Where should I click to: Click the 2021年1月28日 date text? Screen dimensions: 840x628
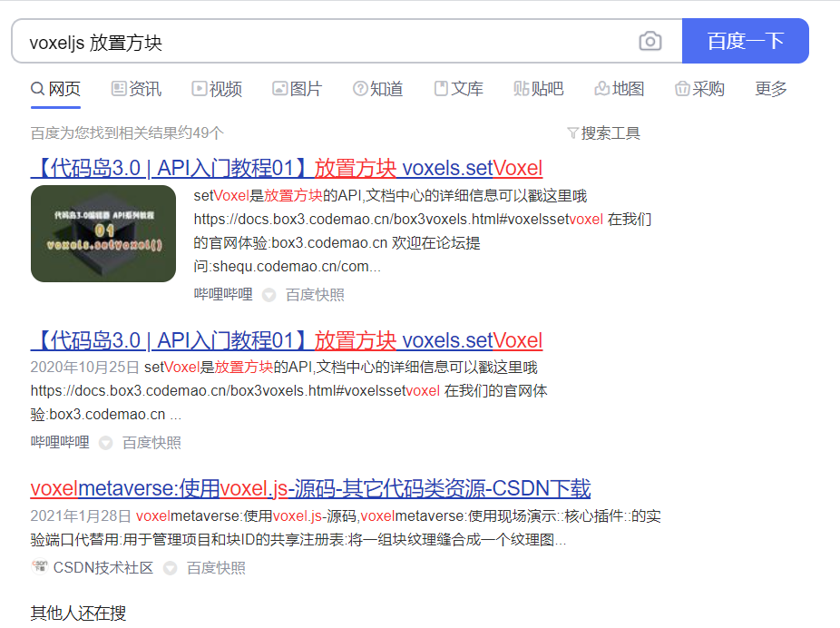81,516
